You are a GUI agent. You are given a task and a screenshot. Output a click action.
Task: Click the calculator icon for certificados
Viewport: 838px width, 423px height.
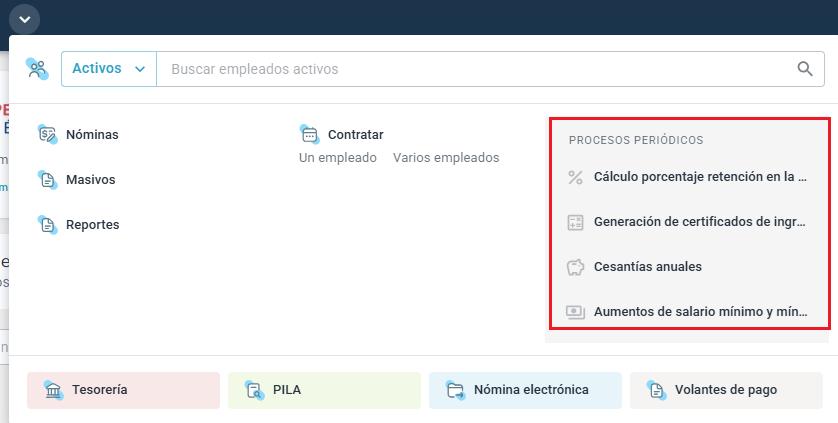575,222
